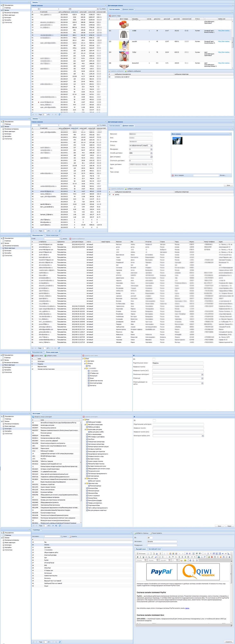Expand Наручные часы in the categories tree
This screenshot has height=644, width=235.
[85, 484]
